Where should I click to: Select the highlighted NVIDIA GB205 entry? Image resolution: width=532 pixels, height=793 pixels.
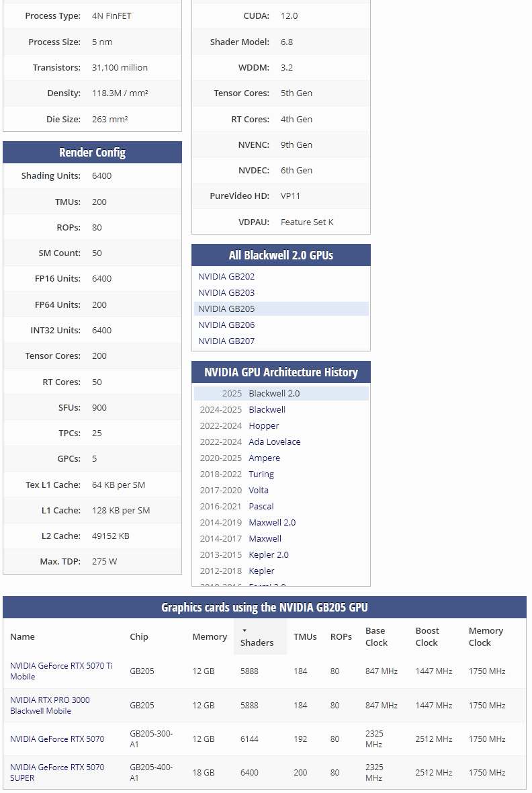coord(281,309)
